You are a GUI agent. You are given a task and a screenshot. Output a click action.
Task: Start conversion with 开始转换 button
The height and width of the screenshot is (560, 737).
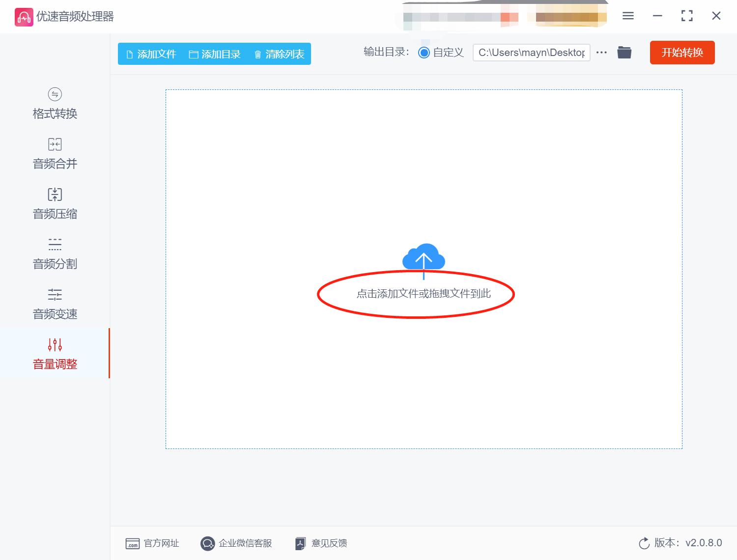[x=682, y=53]
